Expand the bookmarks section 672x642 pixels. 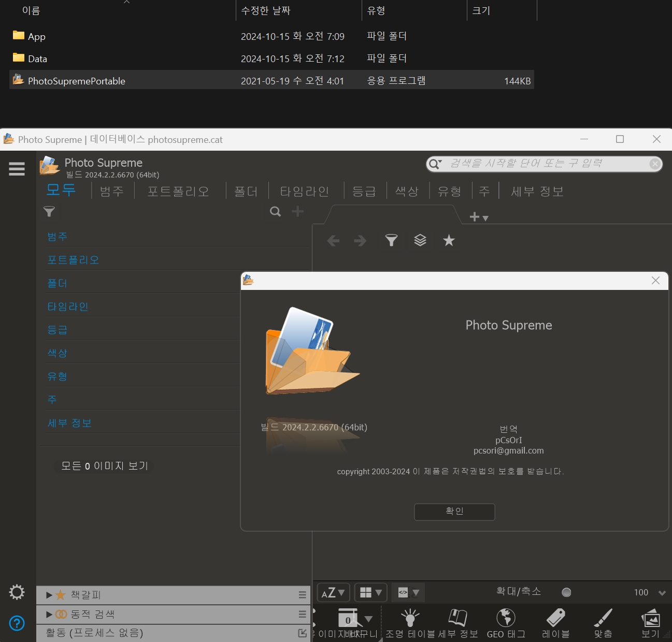pyautogui.click(x=49, y=595)
